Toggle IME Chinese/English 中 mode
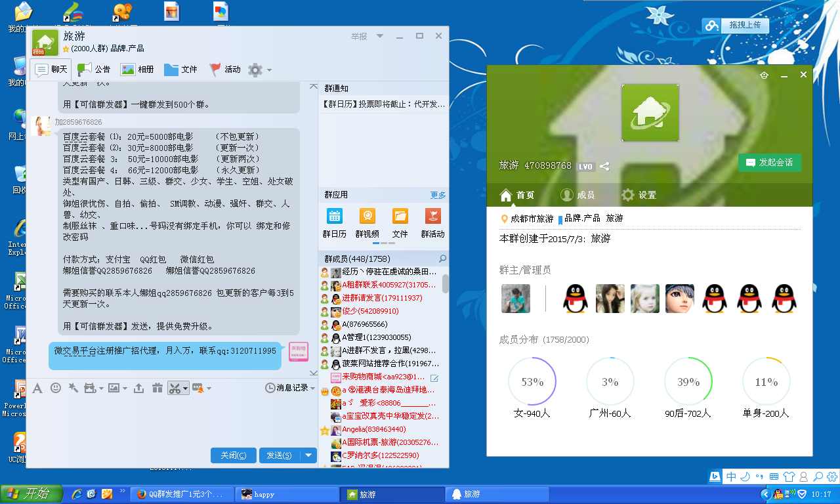The height and width of the screenshot is (504, 840). [x=732, y=476]
